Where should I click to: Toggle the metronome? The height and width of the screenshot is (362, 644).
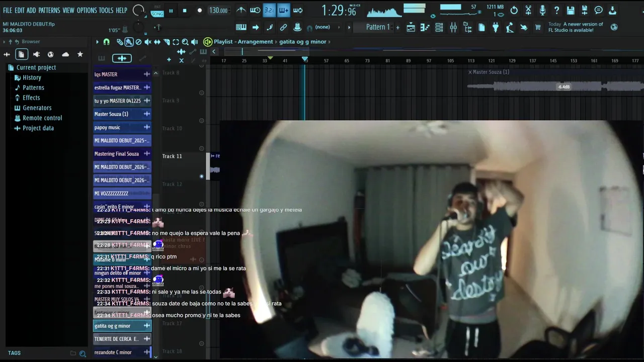241,10
